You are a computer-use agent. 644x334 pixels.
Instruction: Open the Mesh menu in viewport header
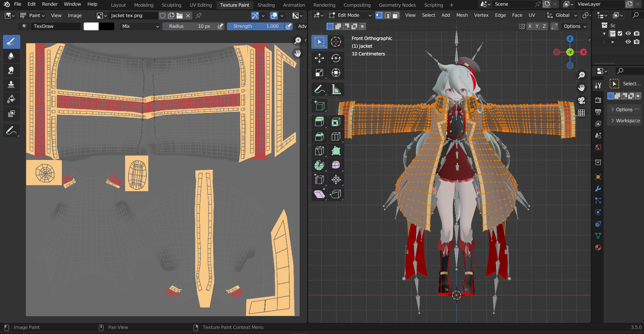(x=462, y=15)
